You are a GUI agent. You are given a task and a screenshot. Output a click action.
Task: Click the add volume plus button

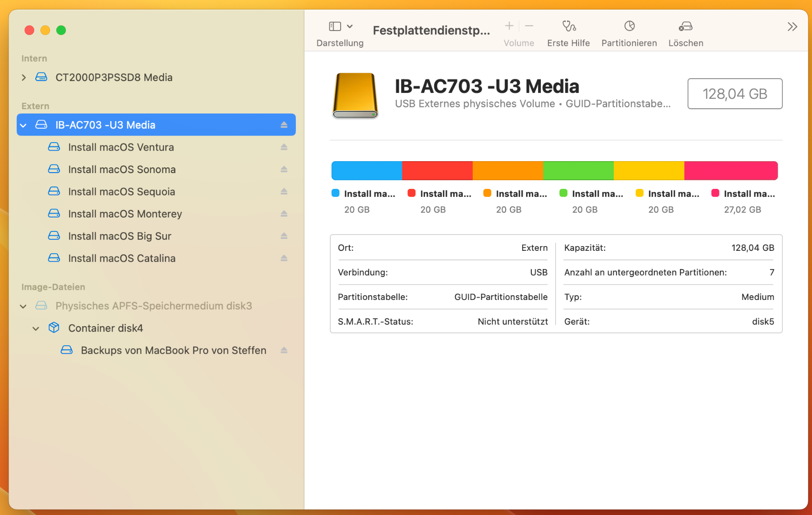(x=509, y=26)
